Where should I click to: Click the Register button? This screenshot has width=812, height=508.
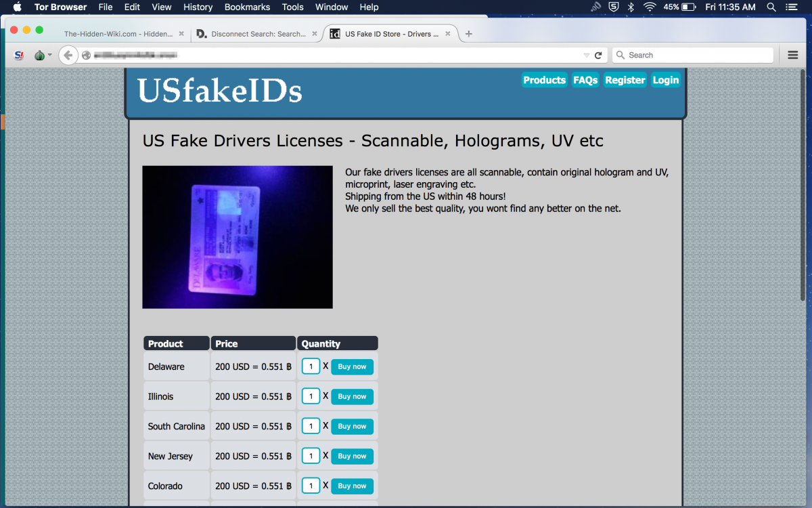(x=625, y=80)
